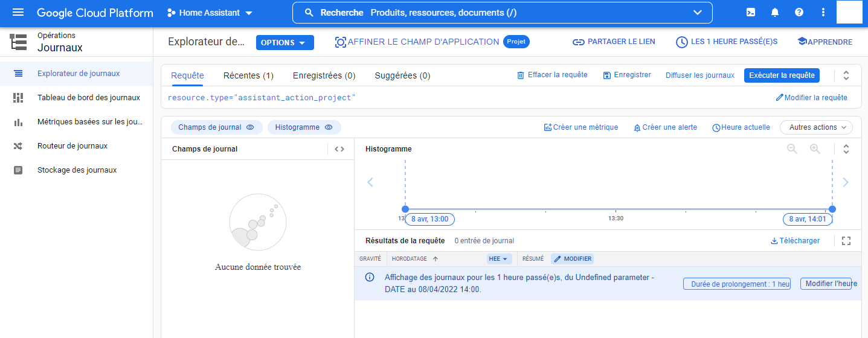Screen dimensions: 868x338
Task: Open the help question mark menu
Action: pyautogui.click(x=799, y=13)
